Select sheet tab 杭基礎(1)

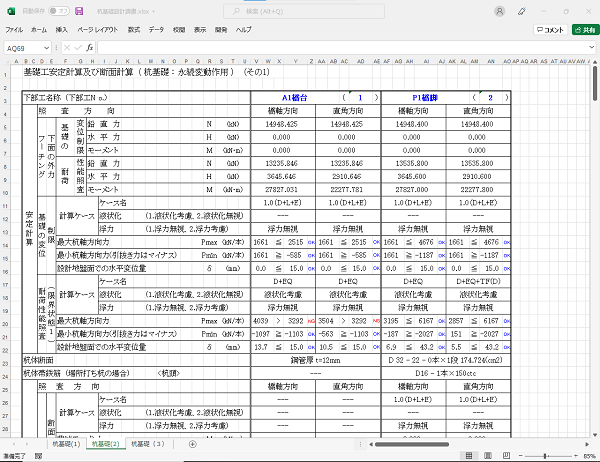66,444
